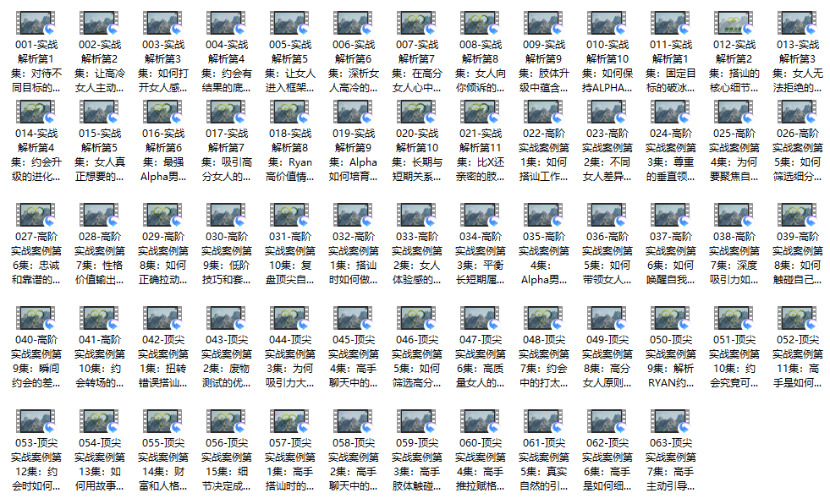This screenshot has width=830, height=504.
Task: Click file name 045-顶尖实战案例第4集
Action: (x=354, y=361)
